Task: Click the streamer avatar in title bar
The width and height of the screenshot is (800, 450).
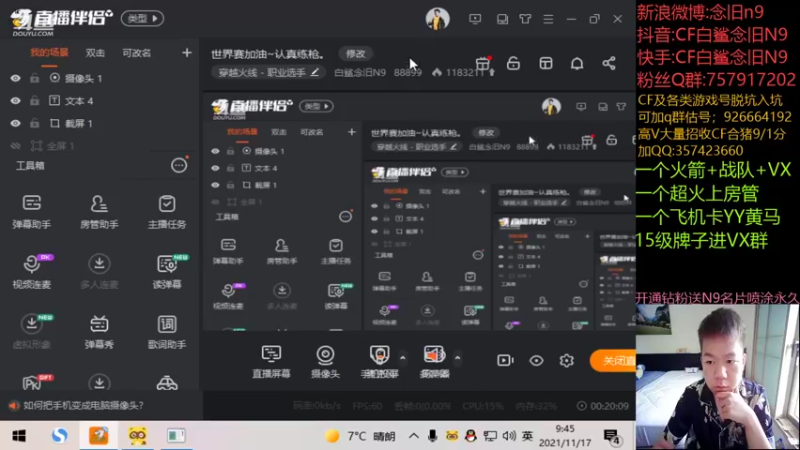Action: tap(438, 19)
